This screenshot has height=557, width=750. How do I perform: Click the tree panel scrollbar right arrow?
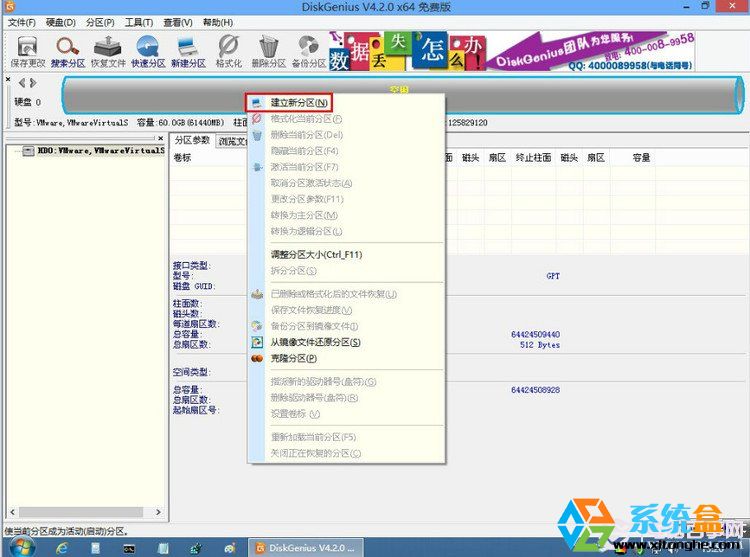pyautogui.click(x=158, y=512)
